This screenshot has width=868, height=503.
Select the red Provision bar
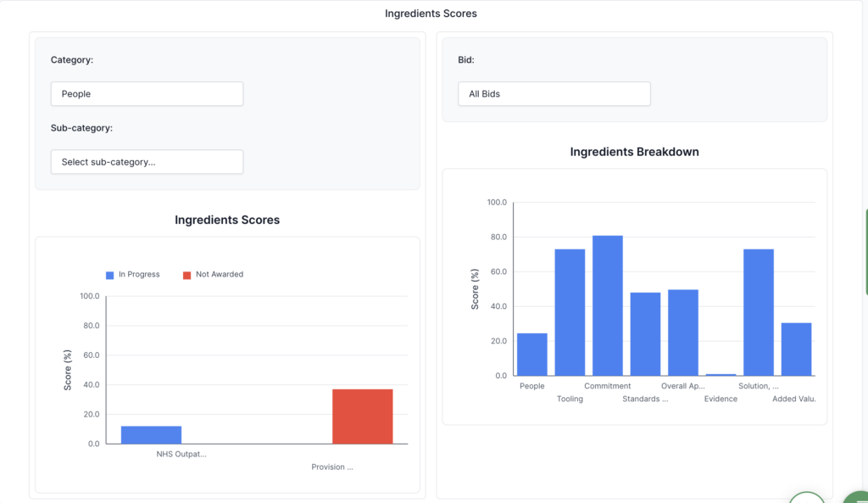point(362,416)
